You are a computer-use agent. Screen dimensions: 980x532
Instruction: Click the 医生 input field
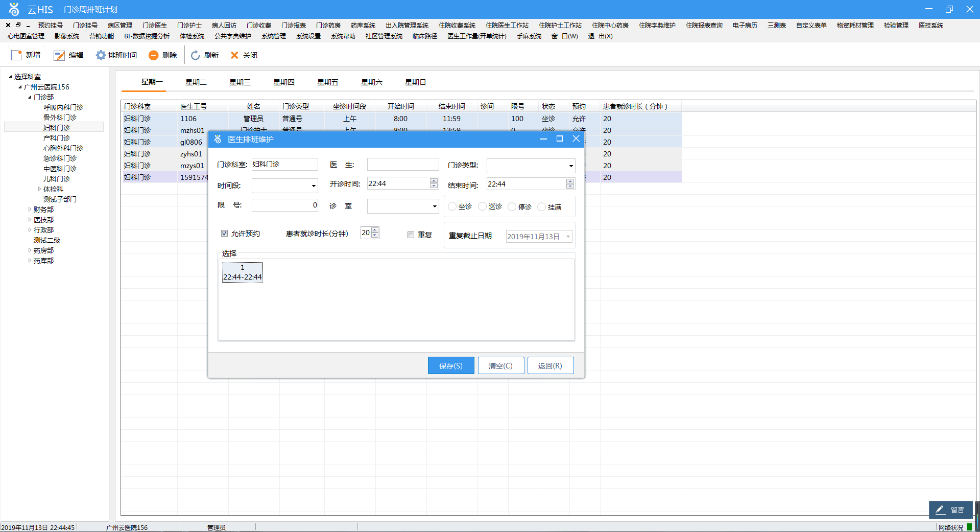[403, 164]
